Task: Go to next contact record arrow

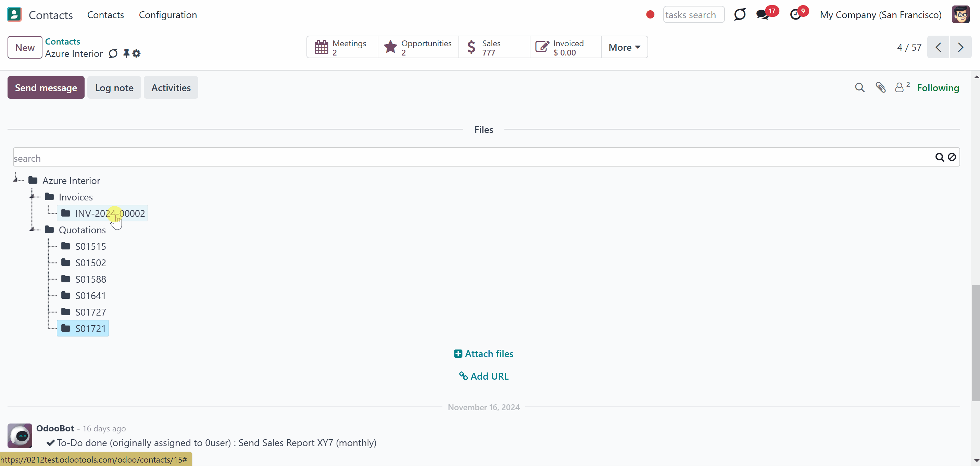Action: click(x=960, y=47)
